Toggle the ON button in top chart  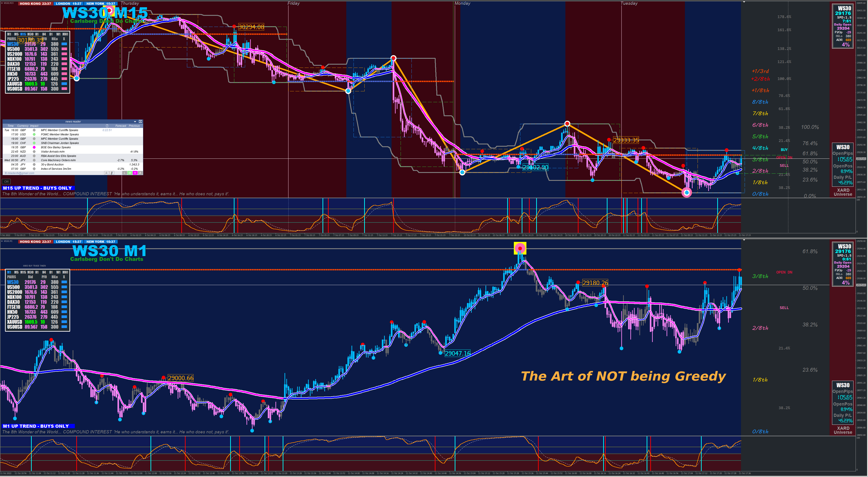tap(6, 182)
